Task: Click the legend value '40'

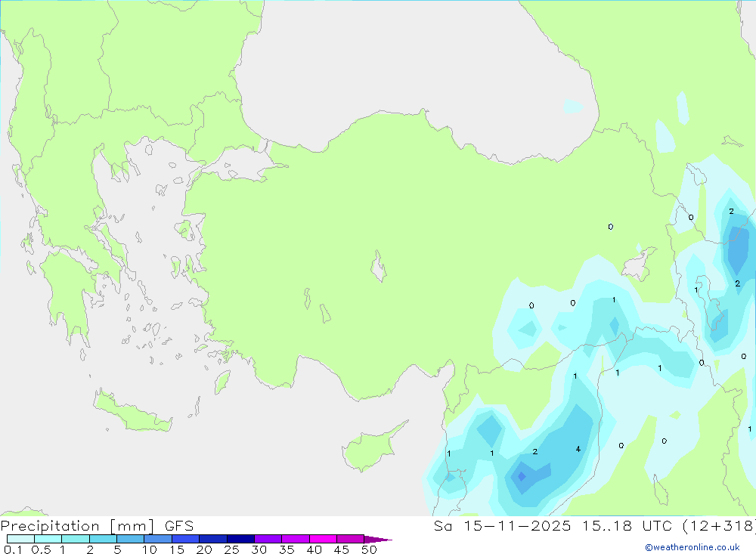Action: (x=314, y=549)
